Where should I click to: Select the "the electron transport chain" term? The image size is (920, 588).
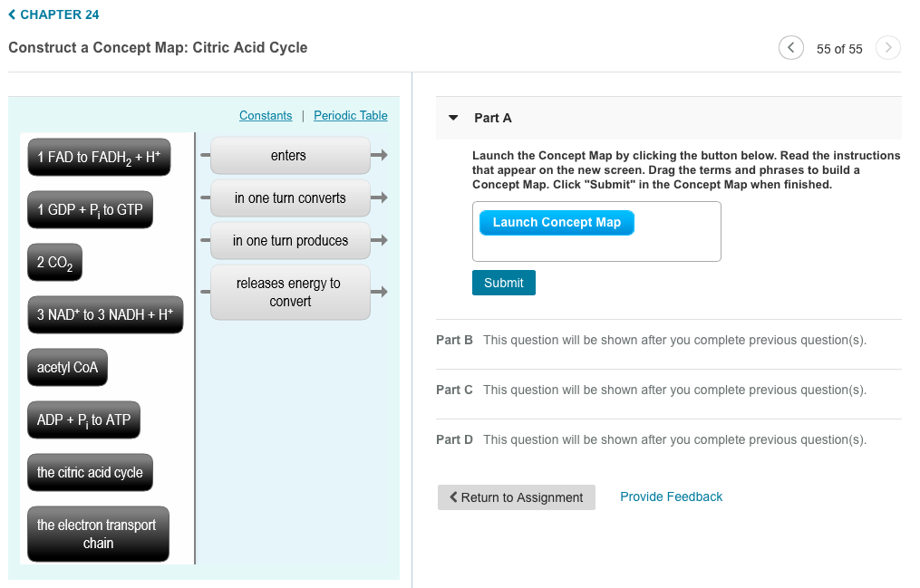pos(97,534)
